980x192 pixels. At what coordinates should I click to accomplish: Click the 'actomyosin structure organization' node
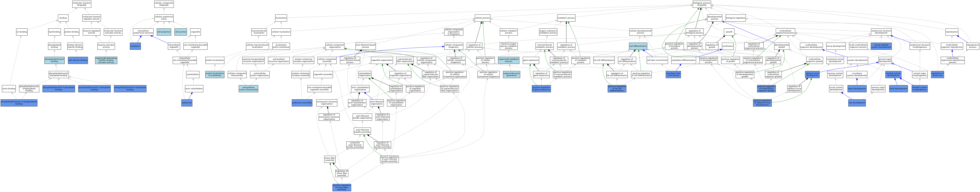pos(327,103)
